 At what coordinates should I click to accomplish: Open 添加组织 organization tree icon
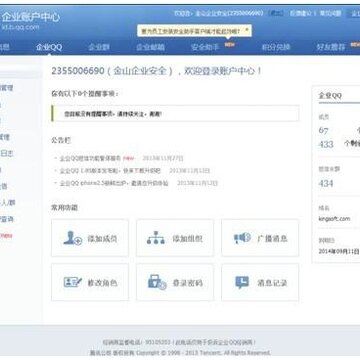[x=156, y=238]
